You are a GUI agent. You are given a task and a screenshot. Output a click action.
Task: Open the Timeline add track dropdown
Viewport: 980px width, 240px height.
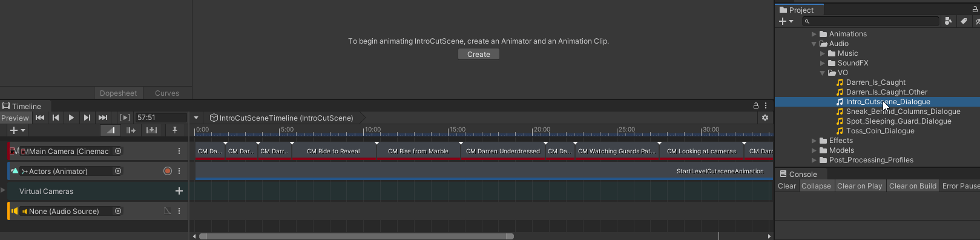(x=18, y=130)
